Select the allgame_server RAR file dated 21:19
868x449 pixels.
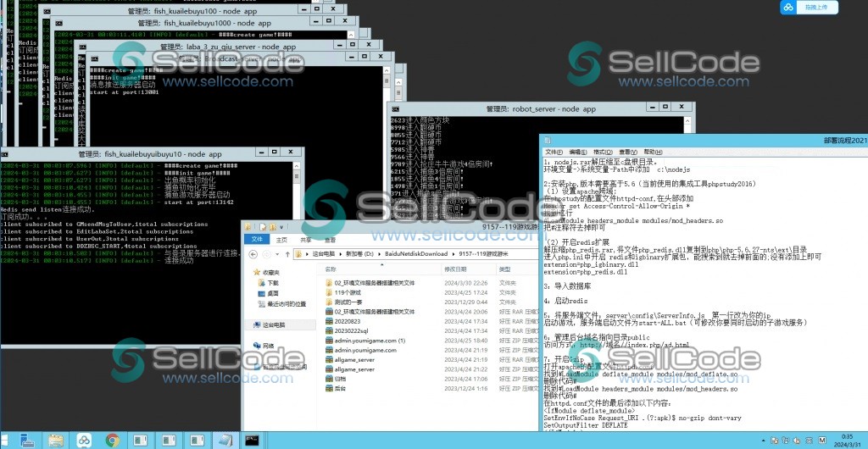click(x=354, y=360)
